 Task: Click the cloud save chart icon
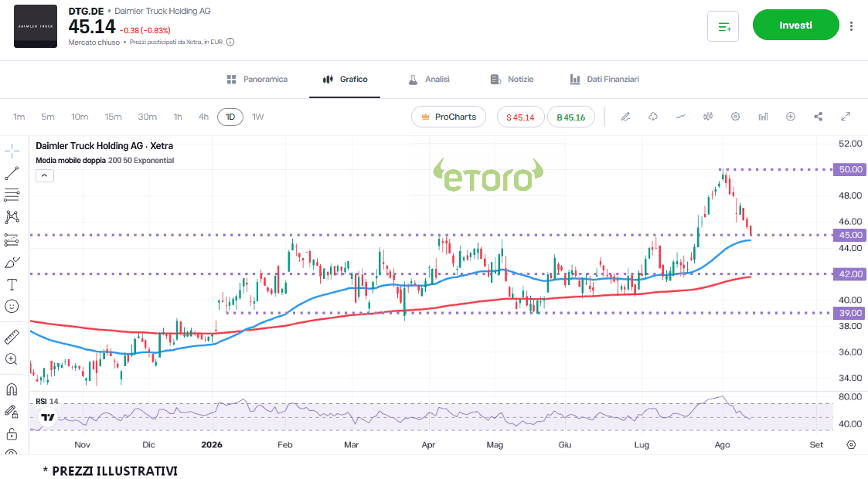coord(653,117)
